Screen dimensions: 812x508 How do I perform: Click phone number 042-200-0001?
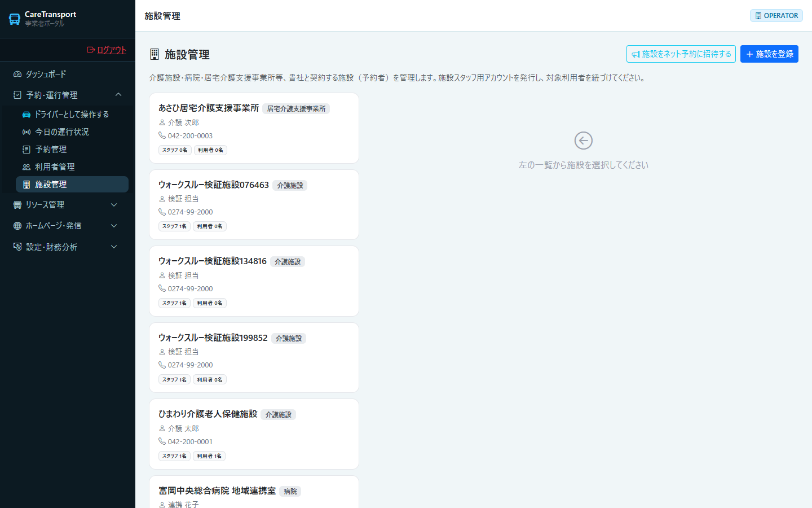pos(190,441)
